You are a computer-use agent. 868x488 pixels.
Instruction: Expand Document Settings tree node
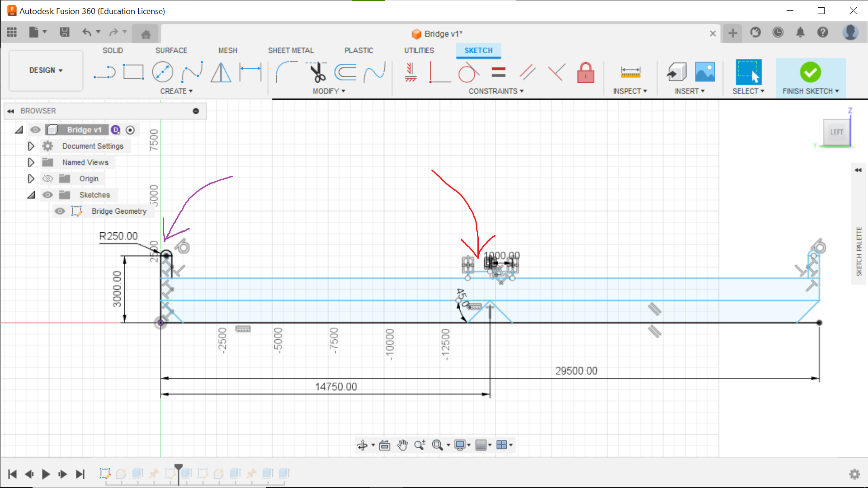click(31, 146)
